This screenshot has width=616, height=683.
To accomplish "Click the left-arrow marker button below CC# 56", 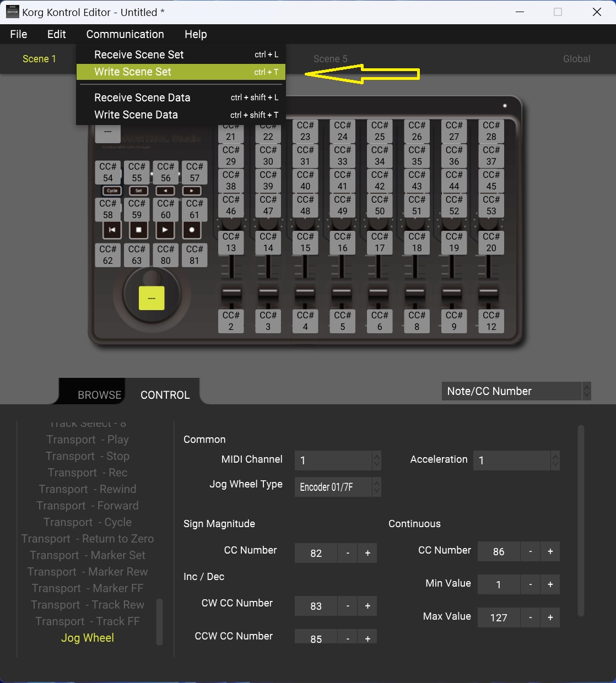I will click(x=165, y=191).
